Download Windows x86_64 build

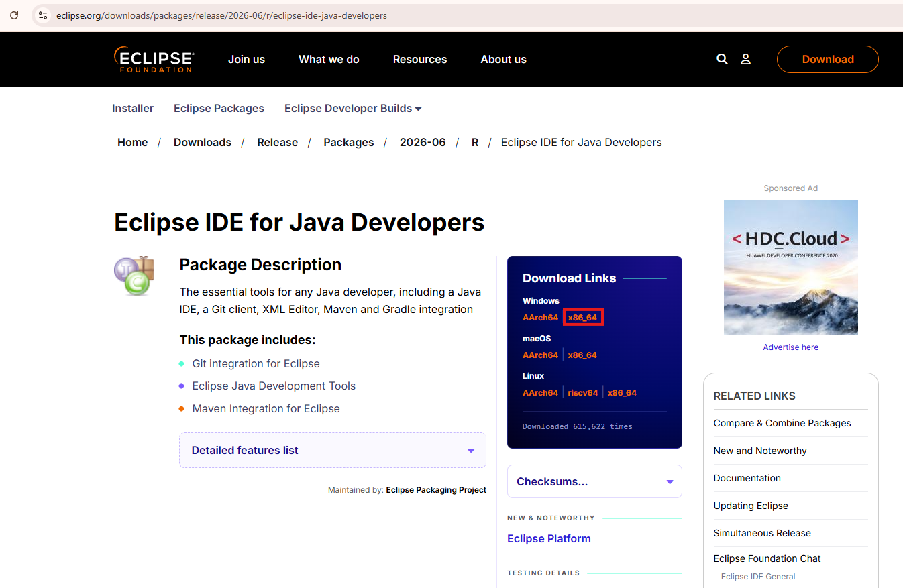click(x=582, y=318)
